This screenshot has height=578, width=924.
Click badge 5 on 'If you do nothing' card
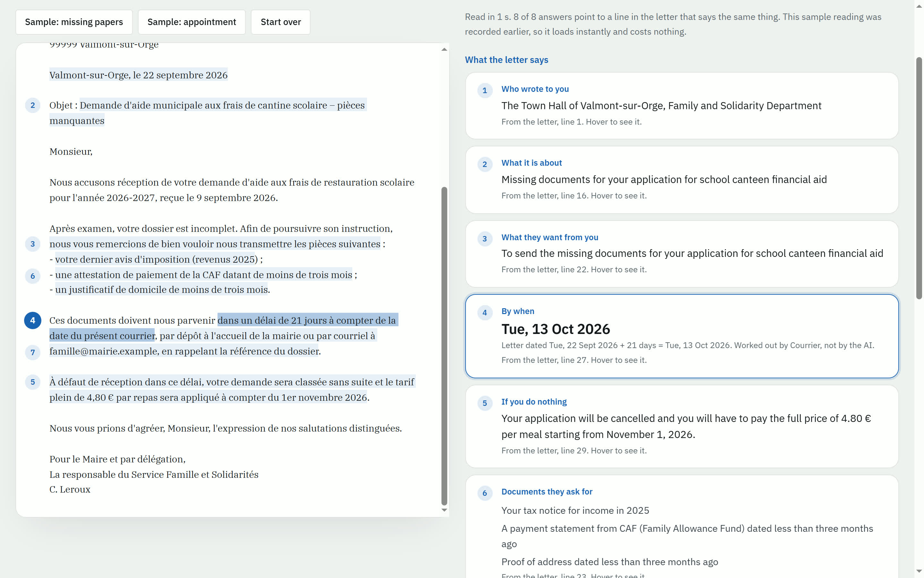click(485, 403)
